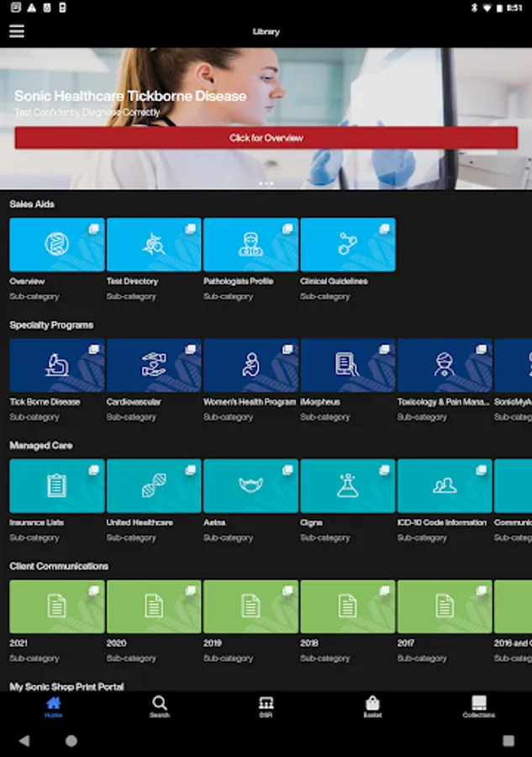This screenshot has height=757, width=532.
Task: Open the hamburger menu
Action: point(17,31)
